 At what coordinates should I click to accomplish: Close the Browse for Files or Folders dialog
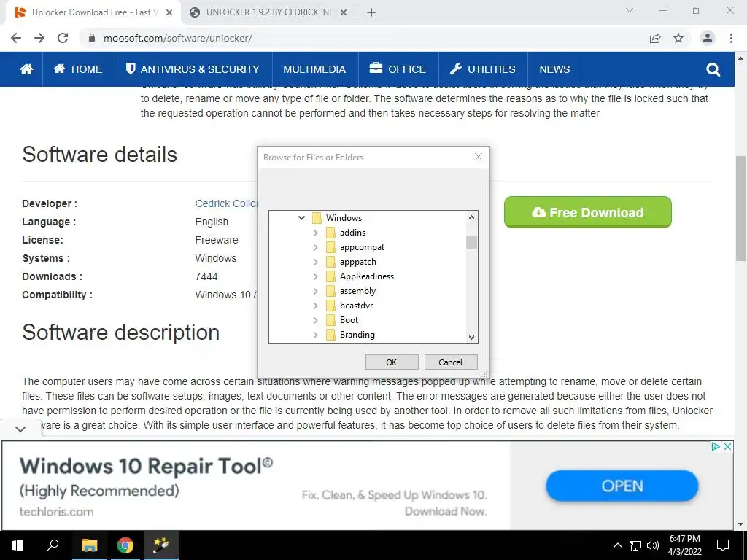(479, 157)
